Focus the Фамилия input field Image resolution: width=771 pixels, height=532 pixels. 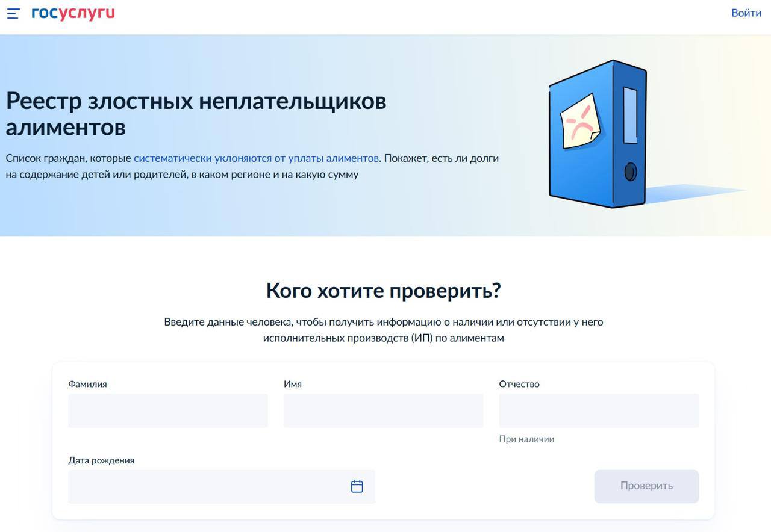click(x=167, y=411)
